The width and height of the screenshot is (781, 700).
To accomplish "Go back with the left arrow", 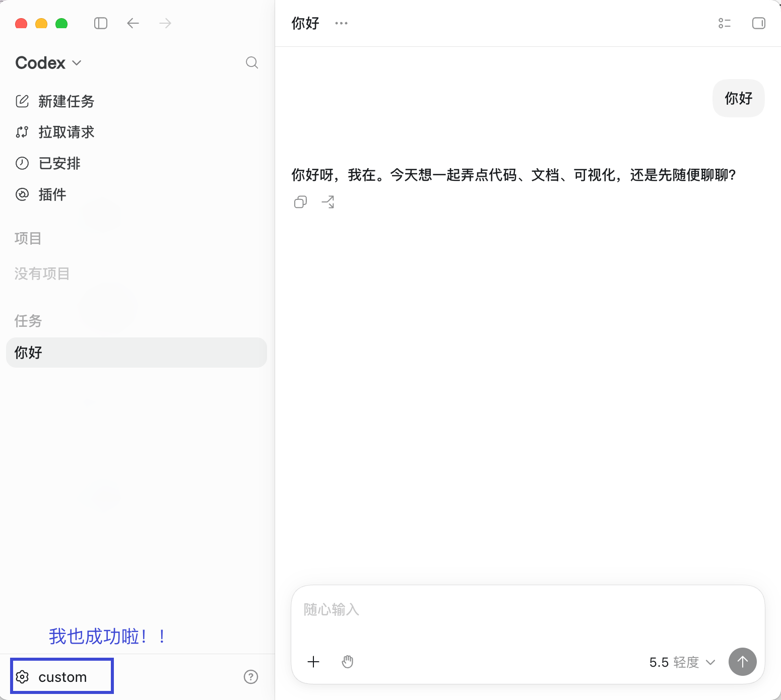I will click(x=133, y=23).
